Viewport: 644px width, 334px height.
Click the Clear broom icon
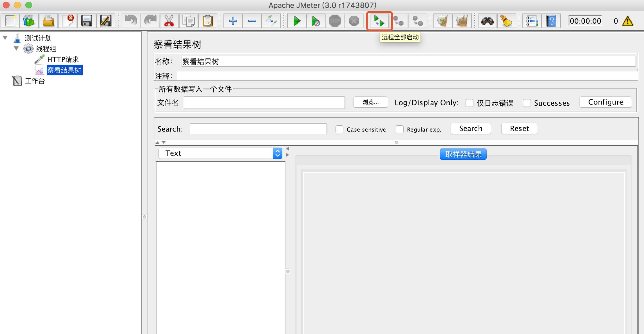(x=443, y=21)
